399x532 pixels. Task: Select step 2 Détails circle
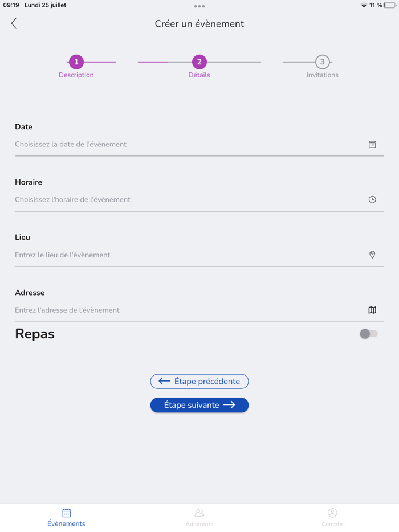click(x=199, y=62)
